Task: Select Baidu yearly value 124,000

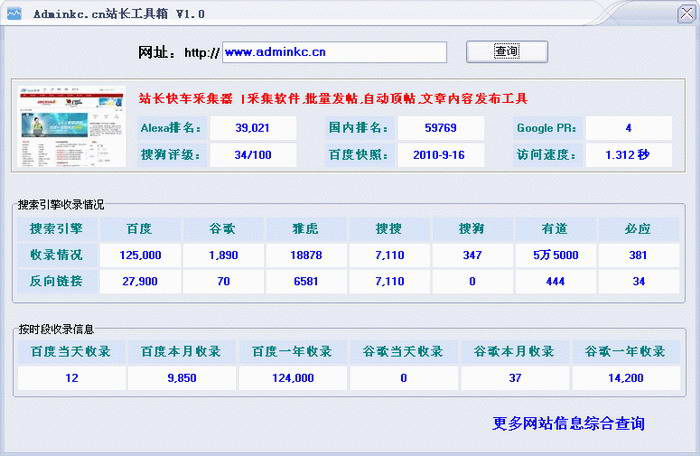Action: pos(293,378)
